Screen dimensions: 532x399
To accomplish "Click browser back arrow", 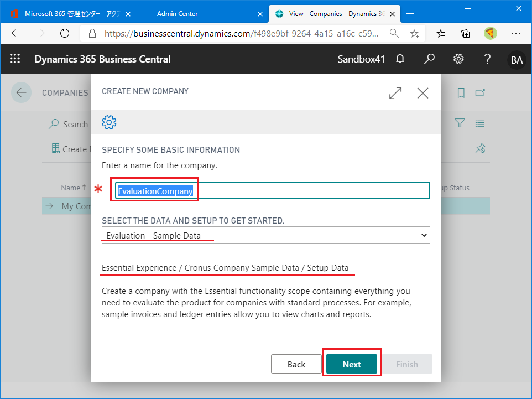I will coord(16,33).
